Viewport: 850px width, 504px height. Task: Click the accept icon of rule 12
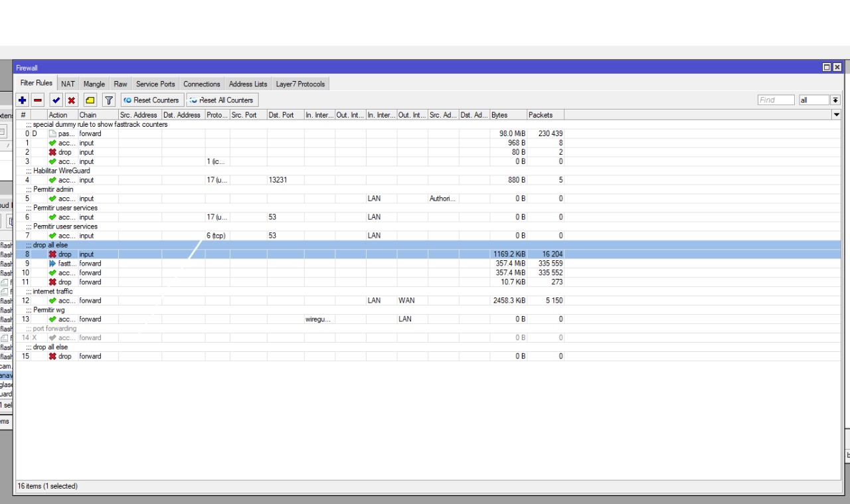52,301
